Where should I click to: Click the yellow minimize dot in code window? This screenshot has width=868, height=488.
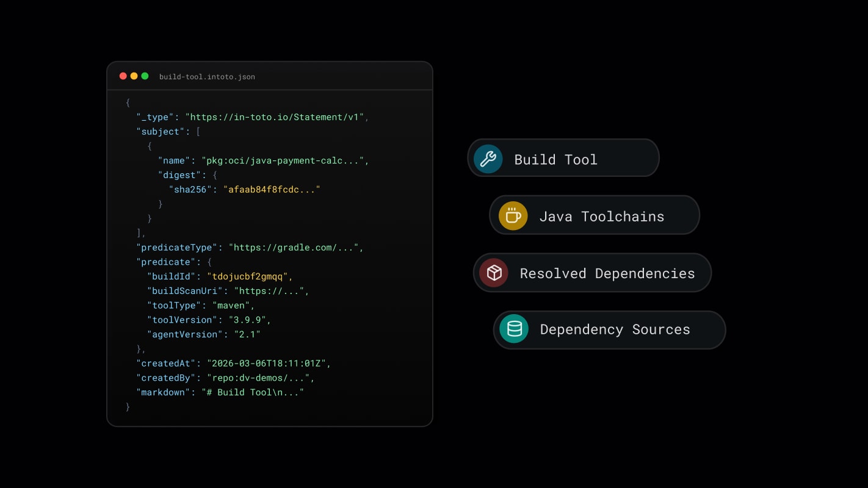click(134, 76)
